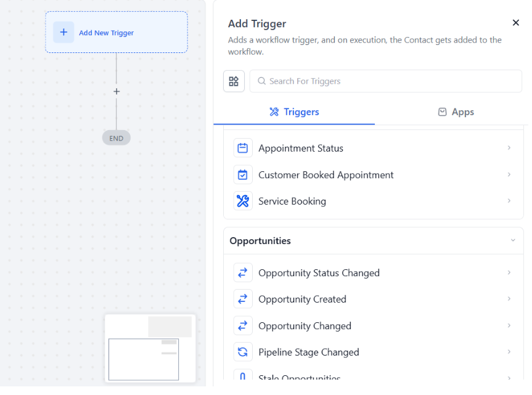
Task: Click the Customer Booked Appointment icon
Action: tap(243, 175)
